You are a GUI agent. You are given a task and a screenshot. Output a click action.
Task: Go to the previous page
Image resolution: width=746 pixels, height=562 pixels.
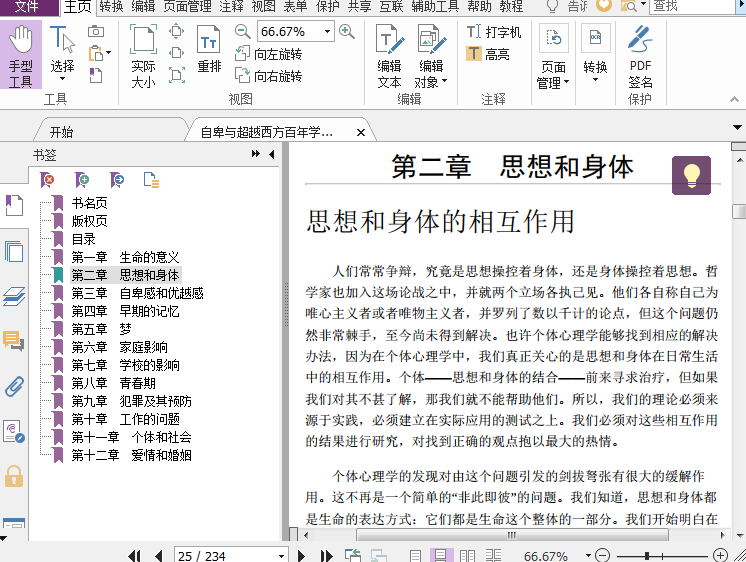[159, 555]
